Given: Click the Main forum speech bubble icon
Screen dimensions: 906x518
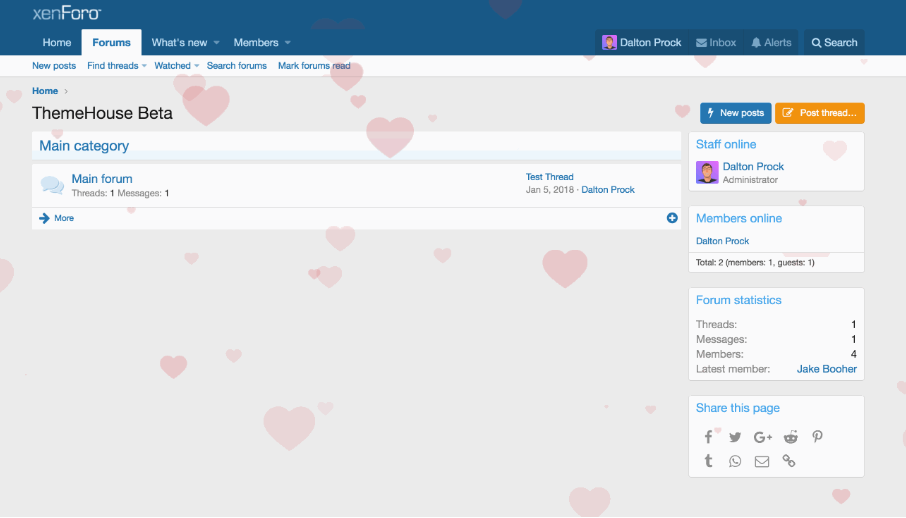Looking at the screenshot, I should [x=52, y=185].
